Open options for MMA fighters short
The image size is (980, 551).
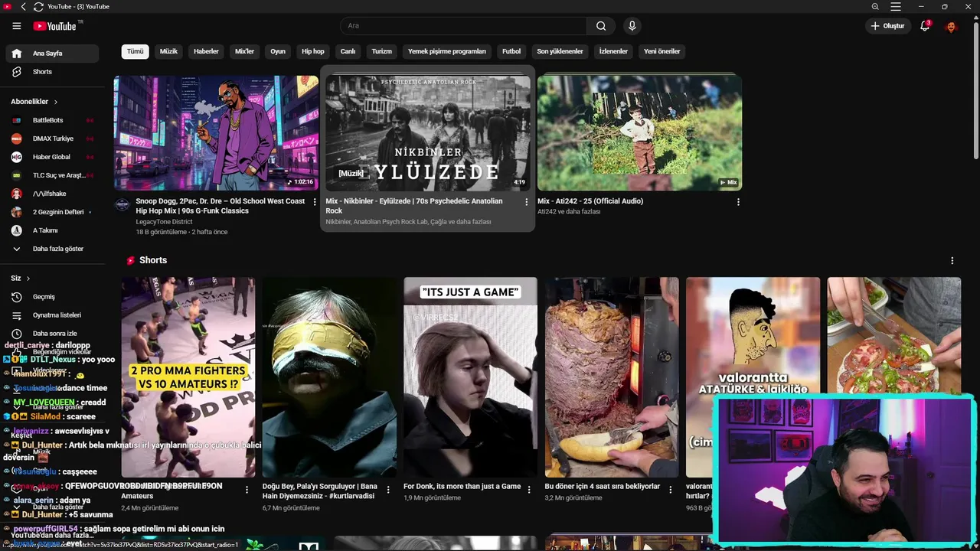coord(247,490)
